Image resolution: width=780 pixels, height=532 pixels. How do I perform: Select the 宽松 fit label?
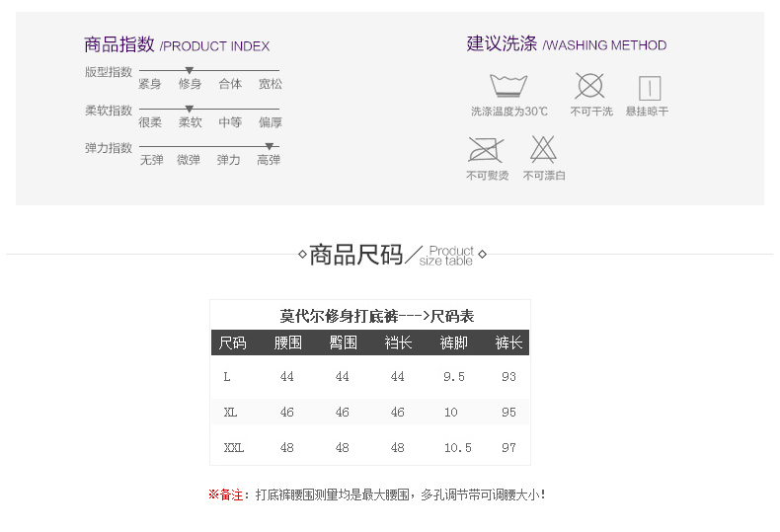[x=270, y=84]
